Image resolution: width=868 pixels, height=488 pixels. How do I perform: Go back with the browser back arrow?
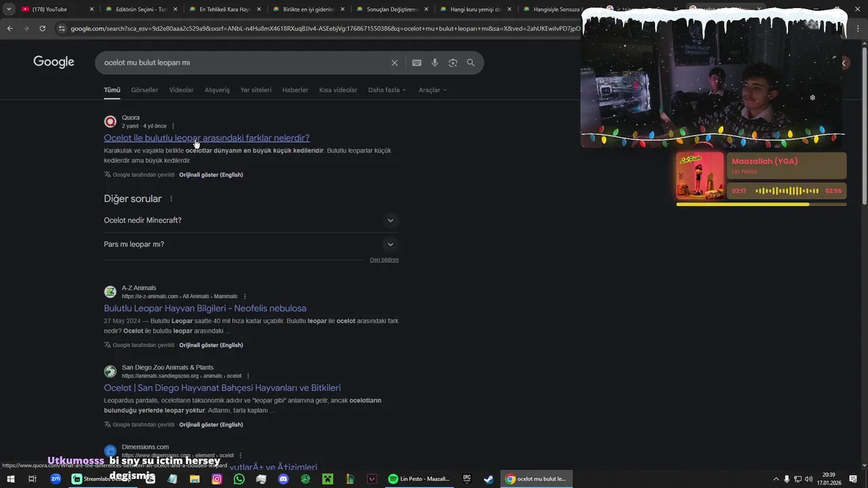(9, 28)
